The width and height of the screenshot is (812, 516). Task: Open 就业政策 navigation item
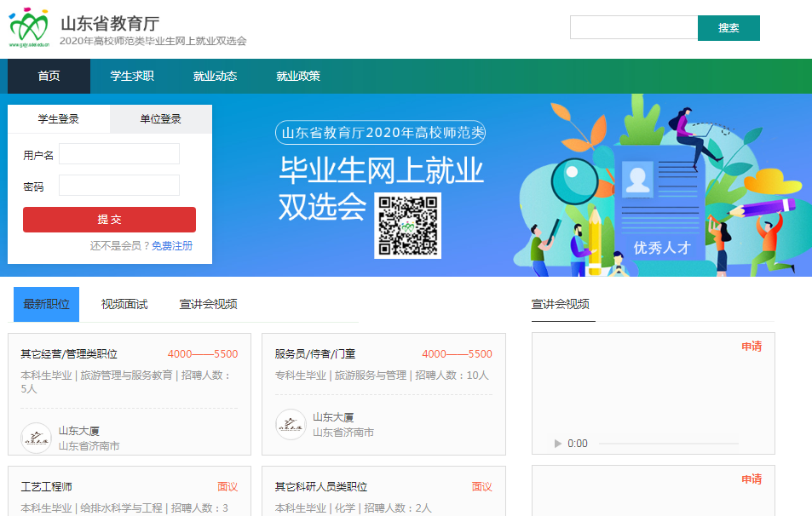(298, 76)
